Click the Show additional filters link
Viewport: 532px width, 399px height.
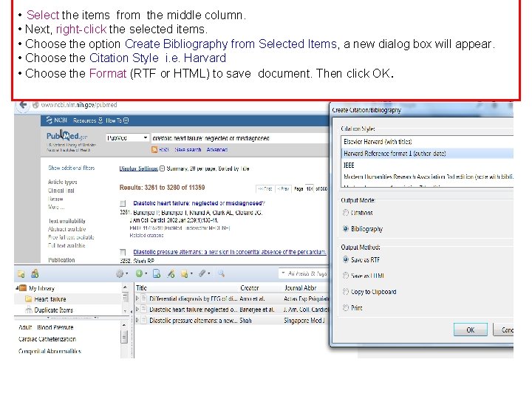72,168
